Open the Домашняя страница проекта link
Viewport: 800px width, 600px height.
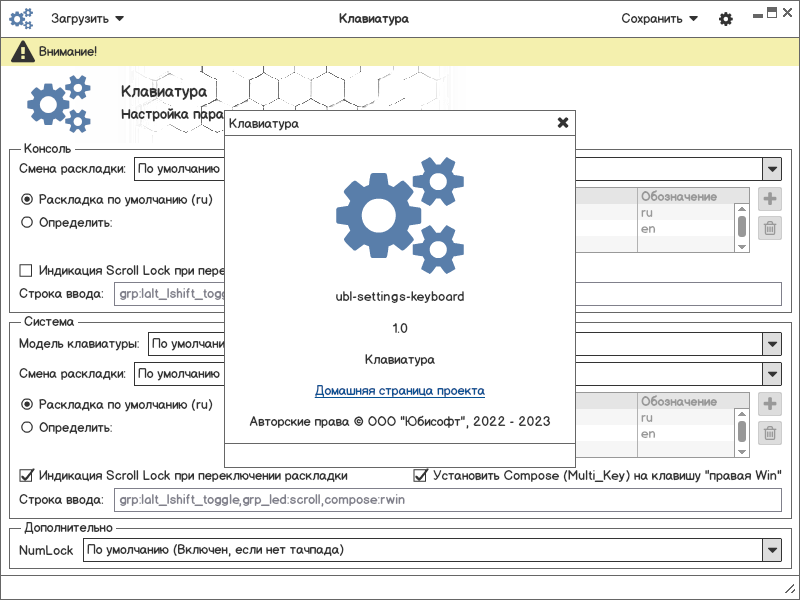point(400,391)
